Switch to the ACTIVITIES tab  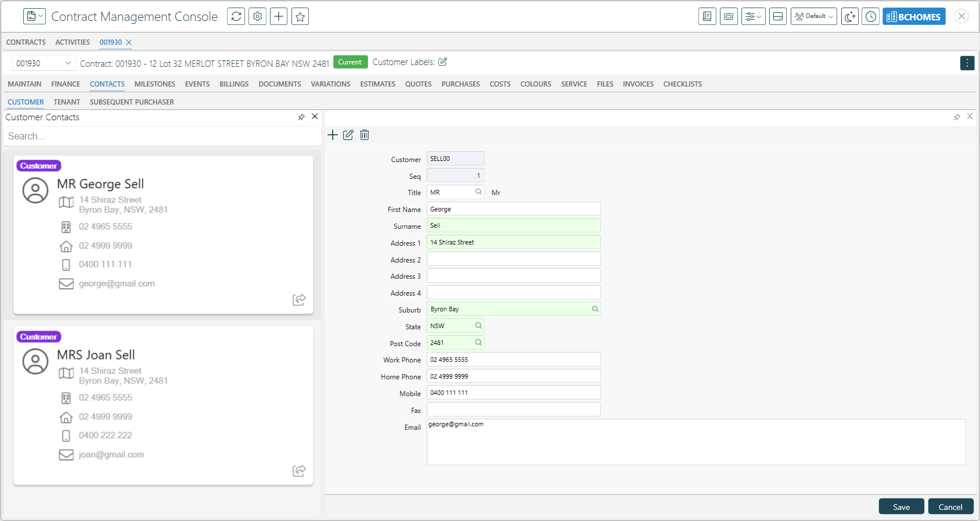[73, 42]
